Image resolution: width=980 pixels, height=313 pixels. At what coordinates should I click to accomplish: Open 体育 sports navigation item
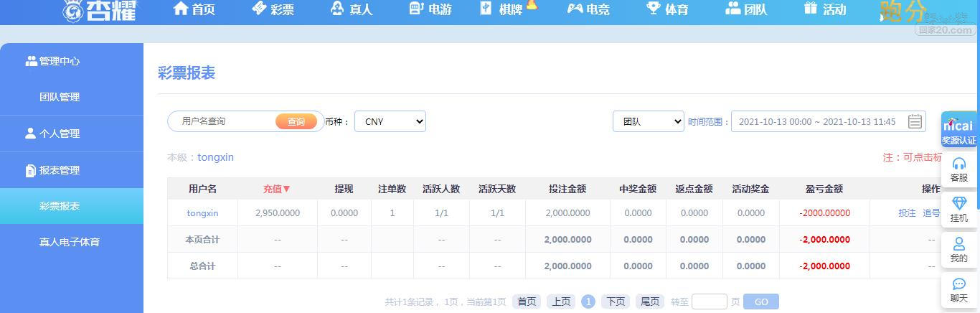(667, 9)
